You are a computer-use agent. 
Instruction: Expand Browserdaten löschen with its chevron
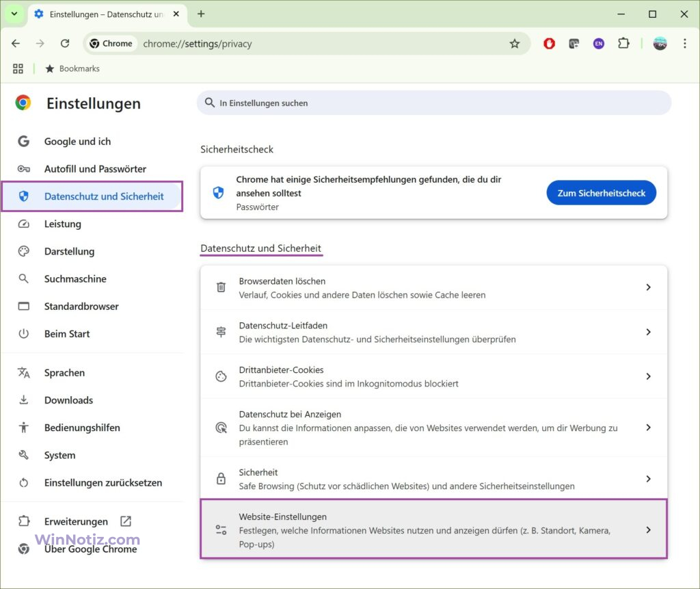point(648,287)
